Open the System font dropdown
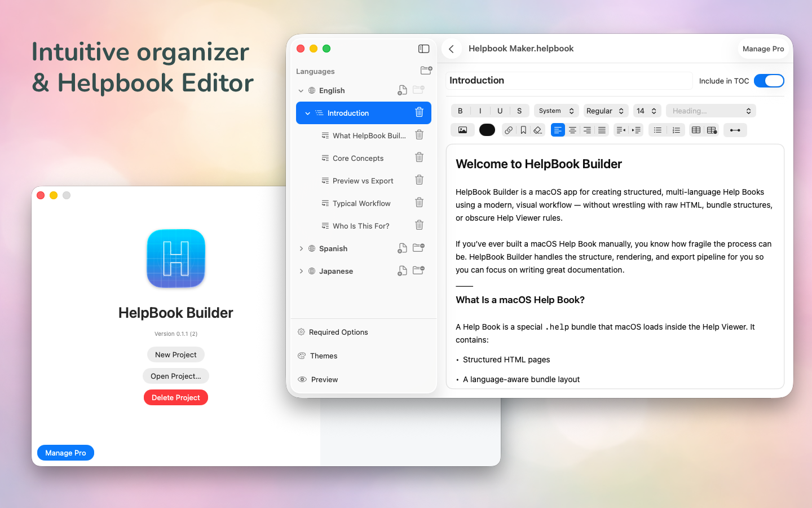 555,111
